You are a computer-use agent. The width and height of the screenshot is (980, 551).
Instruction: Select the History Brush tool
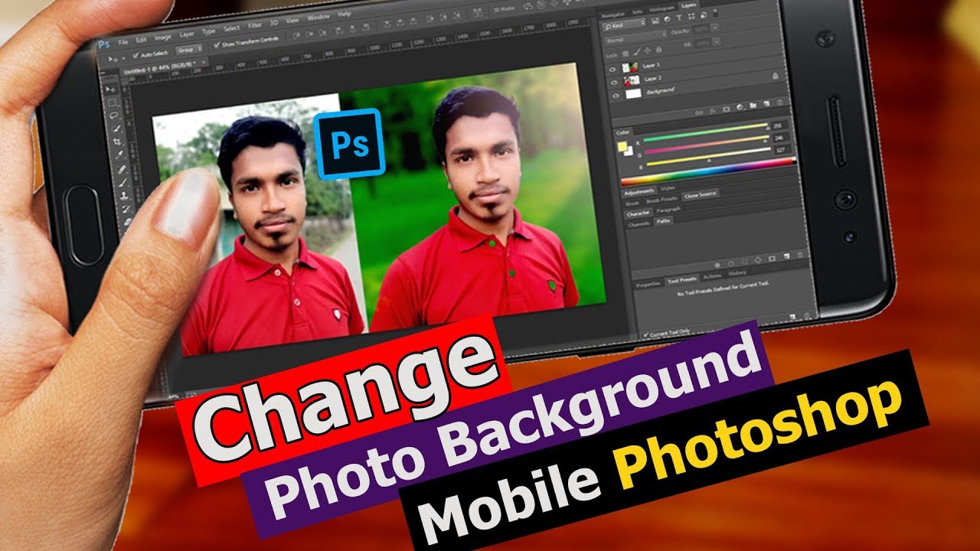(126, 209)
